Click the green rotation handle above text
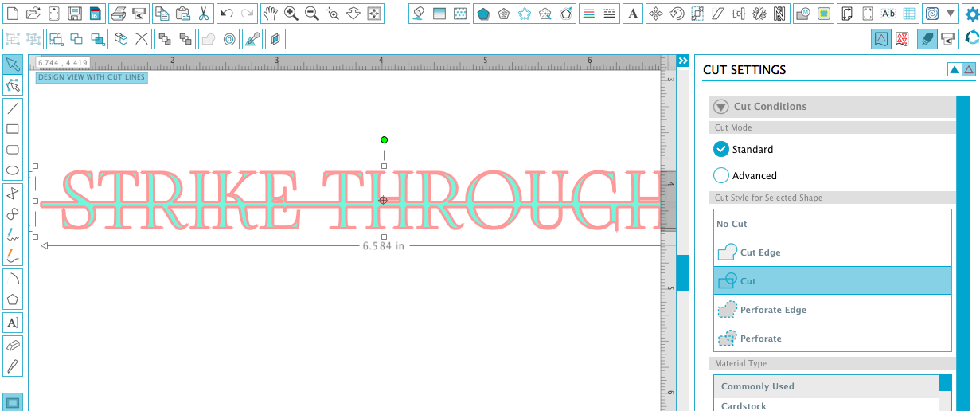980x411 pixels. [384, 140]
